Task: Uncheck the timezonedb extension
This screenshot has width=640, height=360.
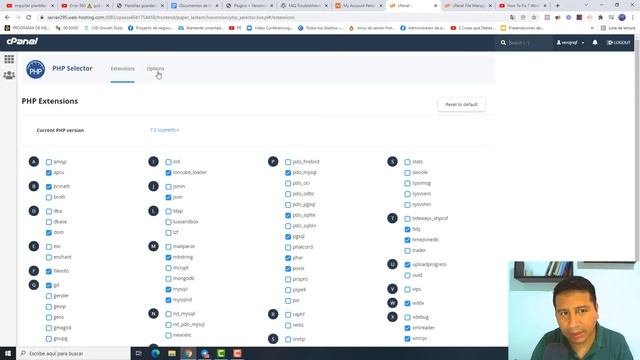Action: pos(407,240)
